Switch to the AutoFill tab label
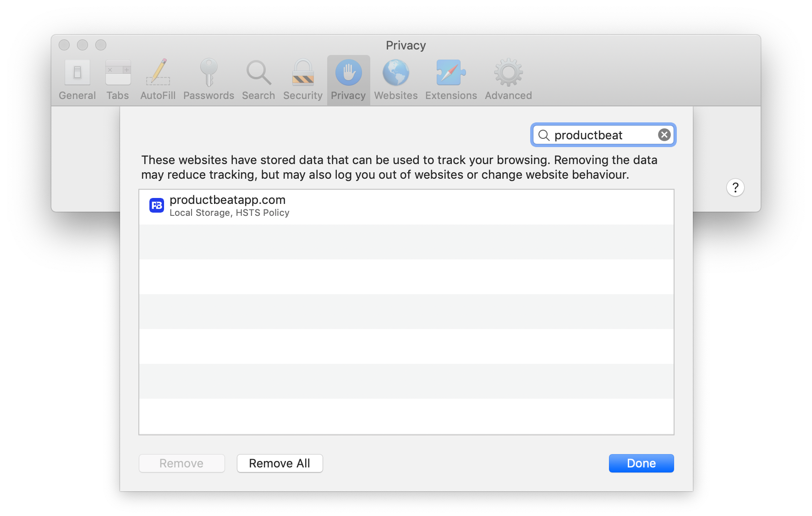 coord(158,95)
